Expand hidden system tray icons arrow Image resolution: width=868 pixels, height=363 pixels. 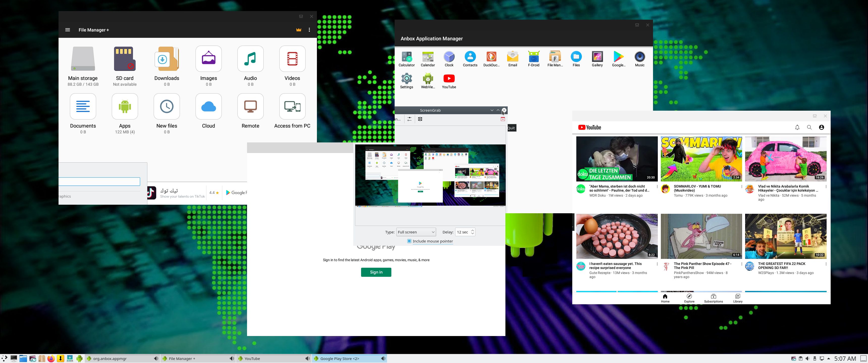[x=829, y=359]
